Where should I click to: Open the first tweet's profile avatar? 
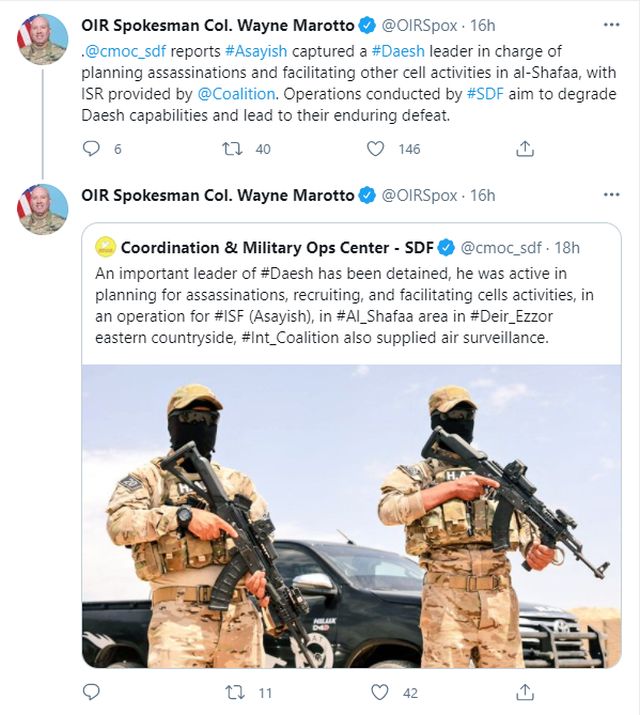click(42, 41)
